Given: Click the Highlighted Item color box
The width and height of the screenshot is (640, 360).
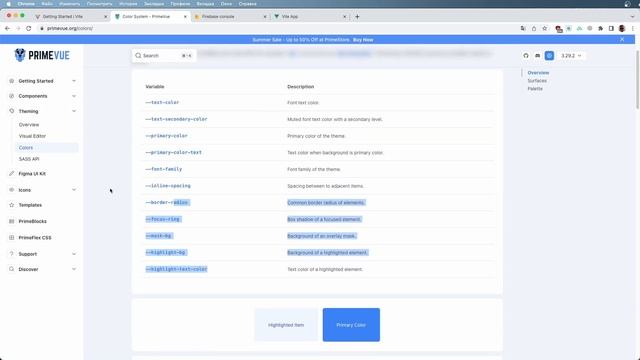Looking at the screenshot, I should (x=286, y=325).
